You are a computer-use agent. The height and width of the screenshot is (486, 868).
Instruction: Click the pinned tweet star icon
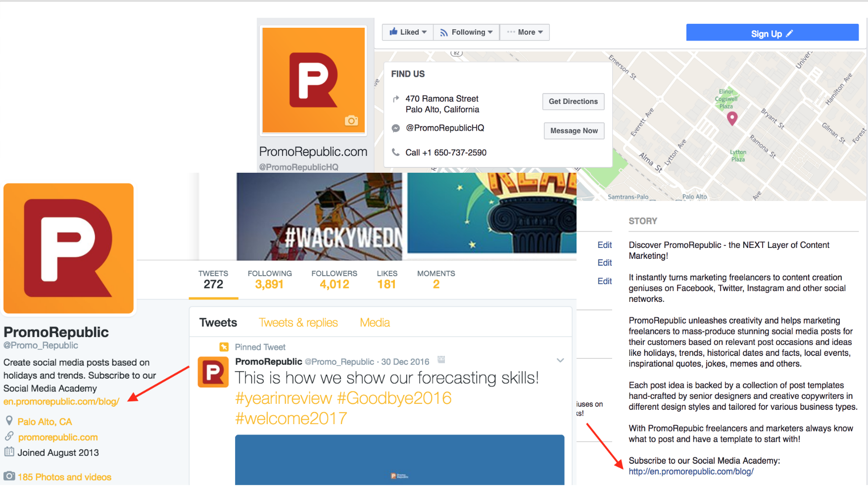click(224, 347)
